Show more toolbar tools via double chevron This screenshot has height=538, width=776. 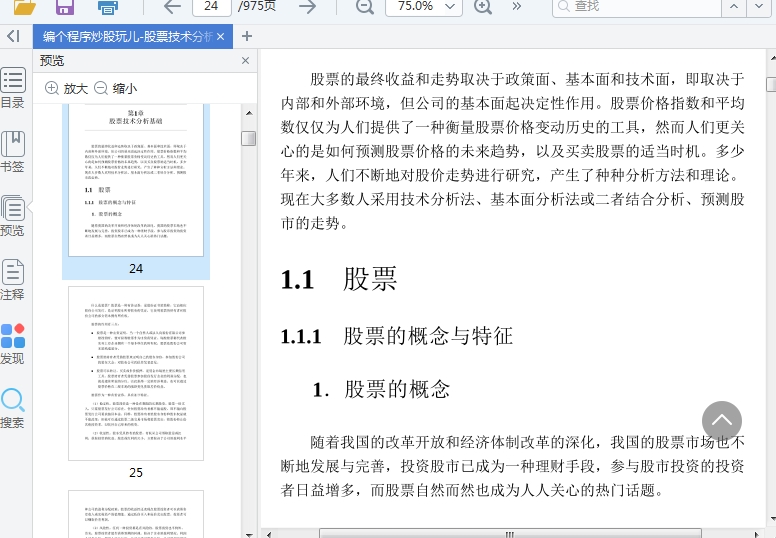[x=517, y=6]
